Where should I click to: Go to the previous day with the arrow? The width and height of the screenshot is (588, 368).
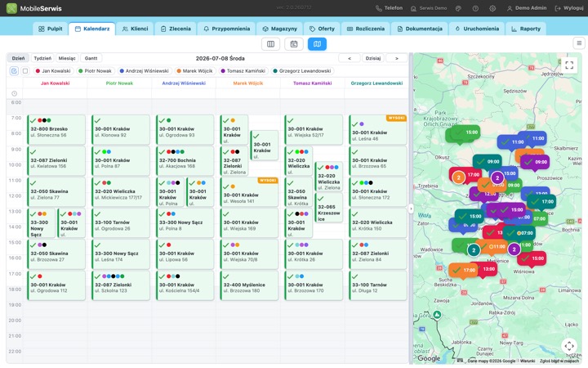click(350, 58)
